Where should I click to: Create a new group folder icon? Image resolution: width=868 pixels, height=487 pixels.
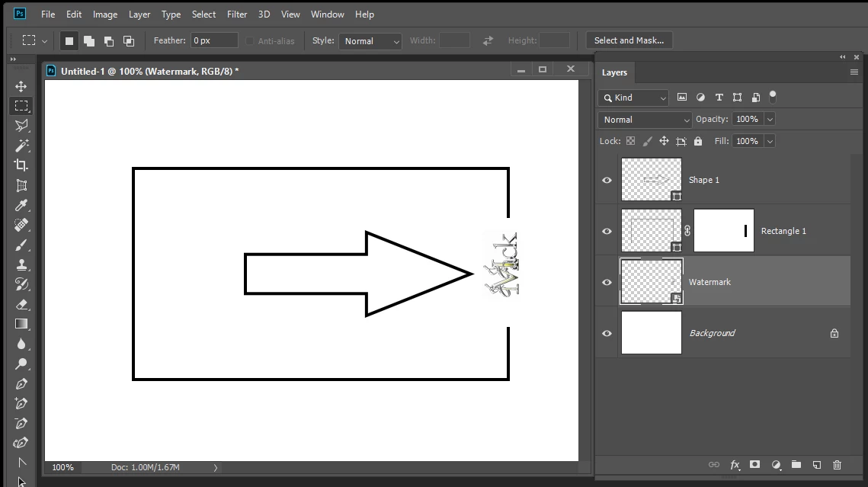[796, 465]
